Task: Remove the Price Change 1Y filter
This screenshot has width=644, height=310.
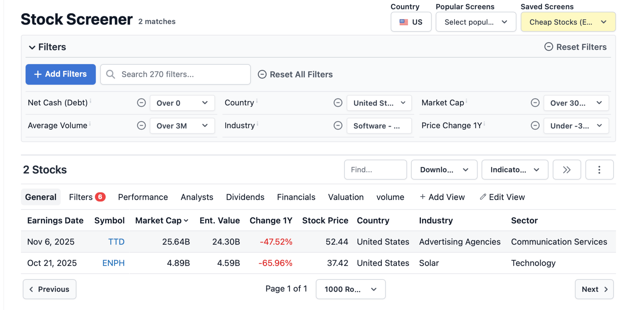Action: coord(535,125)
